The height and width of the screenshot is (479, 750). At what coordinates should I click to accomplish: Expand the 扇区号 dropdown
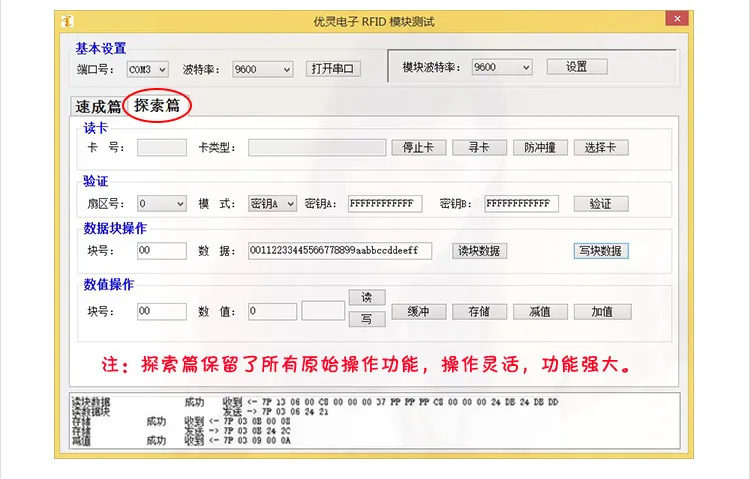pos(162,204)
